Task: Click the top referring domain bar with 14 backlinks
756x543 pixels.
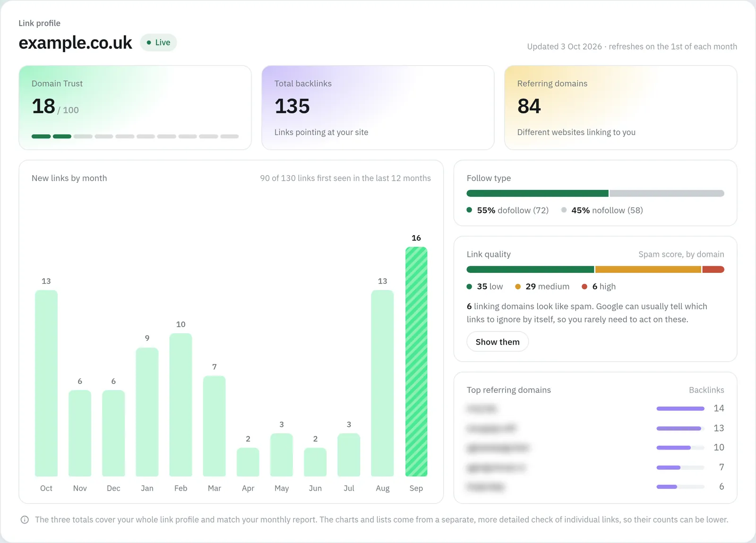Action: point(680,408)
